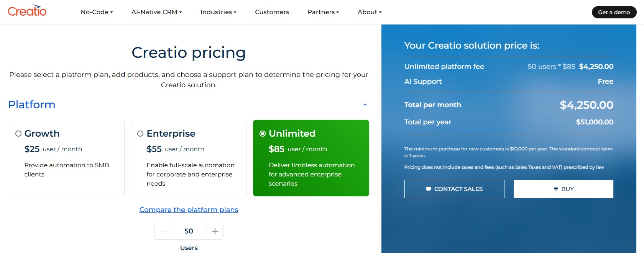Click the plus icon to increase users

click(215, 231)
